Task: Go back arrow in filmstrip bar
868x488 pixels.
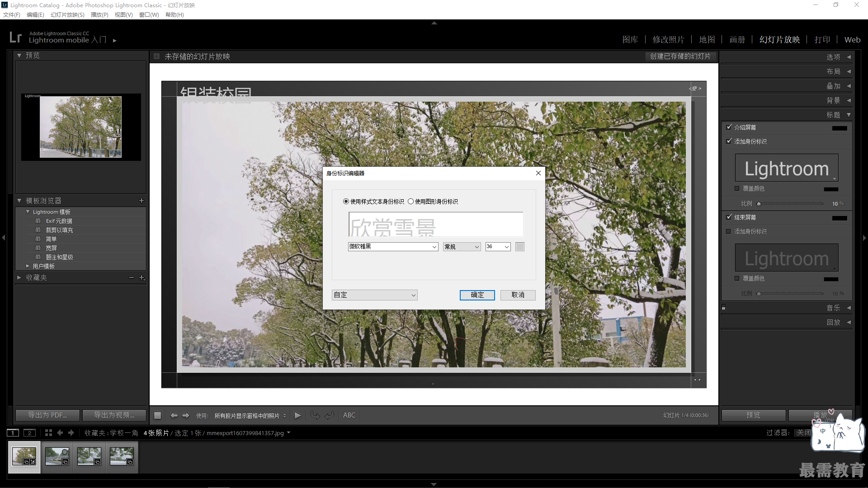Action: point(60,433)
